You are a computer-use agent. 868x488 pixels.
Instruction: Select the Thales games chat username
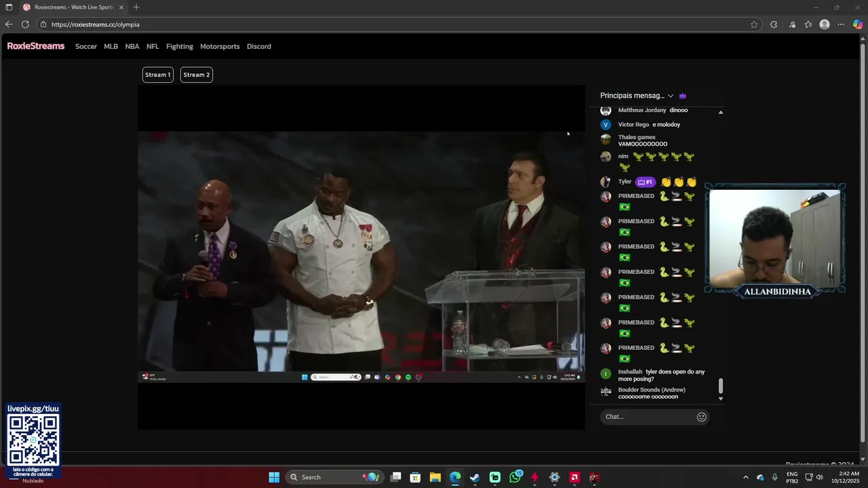tap(637, 138)
